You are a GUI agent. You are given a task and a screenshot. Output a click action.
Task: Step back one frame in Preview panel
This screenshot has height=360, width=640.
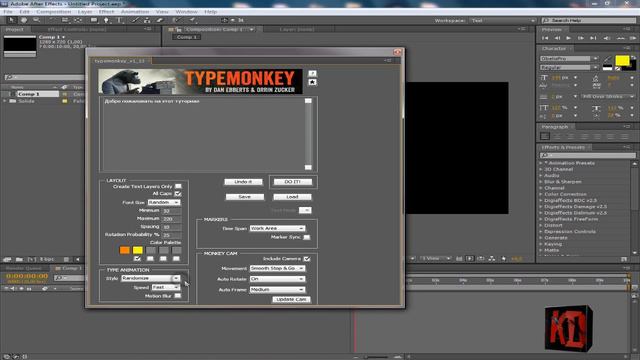pos(557,38)
